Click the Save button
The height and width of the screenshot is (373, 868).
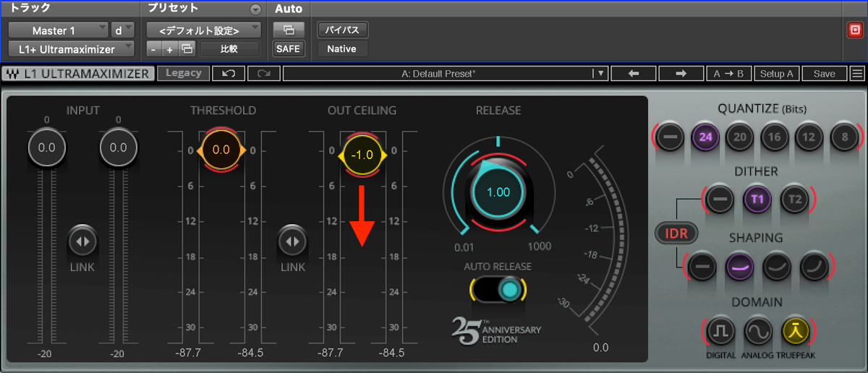[x=824, y=73]
